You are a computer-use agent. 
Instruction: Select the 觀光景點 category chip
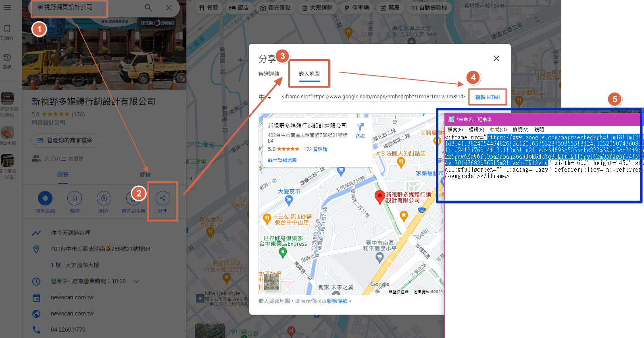(275, 8)
